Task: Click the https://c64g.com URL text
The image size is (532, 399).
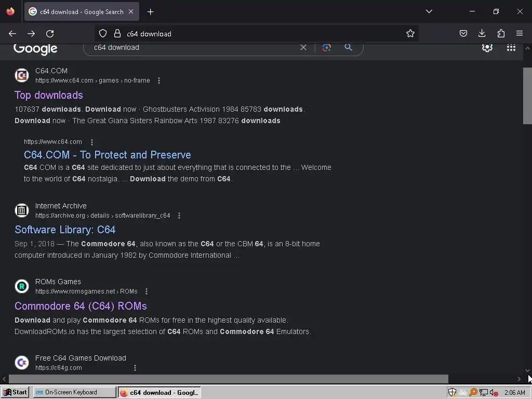Action: pos(59,368)
